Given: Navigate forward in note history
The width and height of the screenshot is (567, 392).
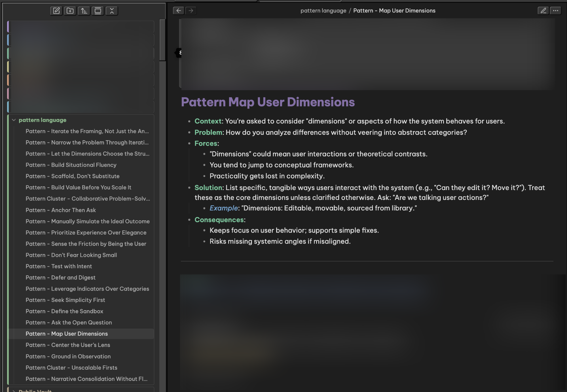Looking at the screenshot, I should [191, 10].
